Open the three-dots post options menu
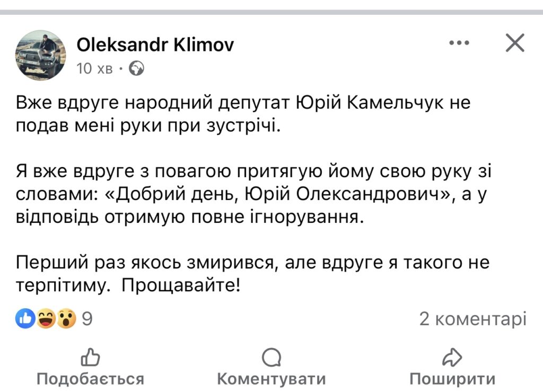 tap(459, 43)
